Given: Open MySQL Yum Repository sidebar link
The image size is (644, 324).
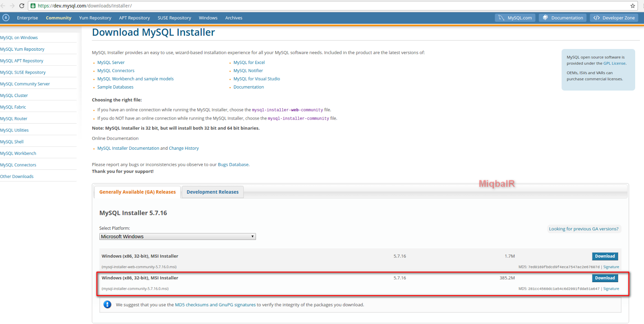Looking at the screenshot, I should (22, 49).
